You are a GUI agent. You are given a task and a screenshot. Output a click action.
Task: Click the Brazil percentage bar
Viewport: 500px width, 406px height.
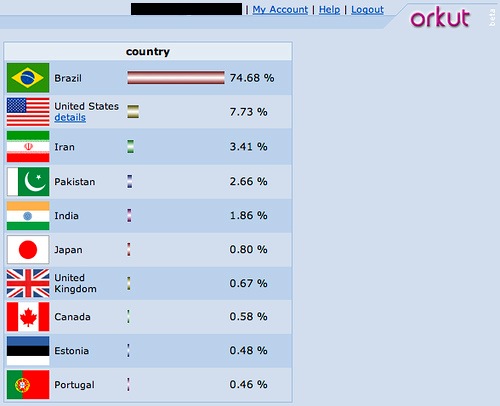click(176, 78)
